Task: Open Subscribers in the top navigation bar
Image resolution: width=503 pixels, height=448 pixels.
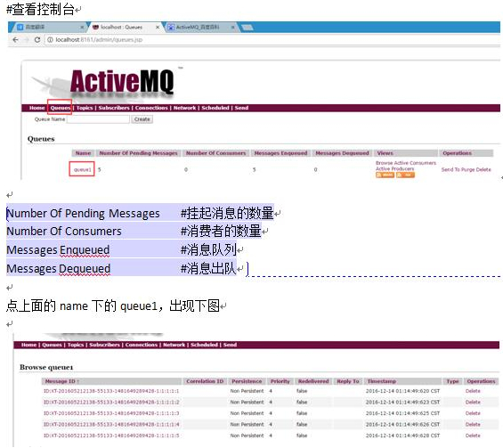Action: point(114,108)
